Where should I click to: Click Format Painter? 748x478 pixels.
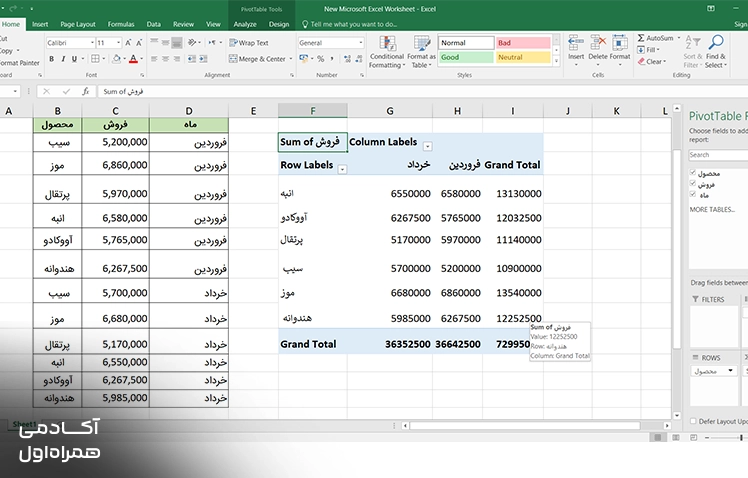point(20,62)
